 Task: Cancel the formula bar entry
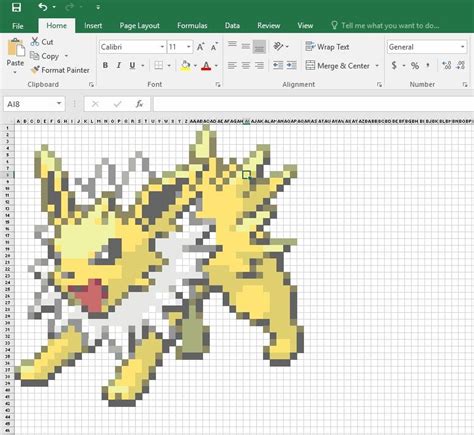(x=95, y=104)
